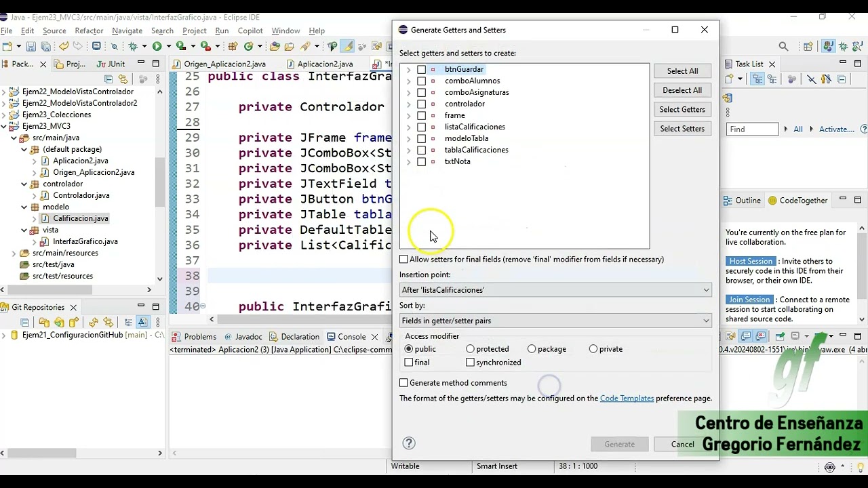Image resolution: width=868 pixels, height=488 pixels.
Task: Open the Copilot menu
Action: point(250,30)
